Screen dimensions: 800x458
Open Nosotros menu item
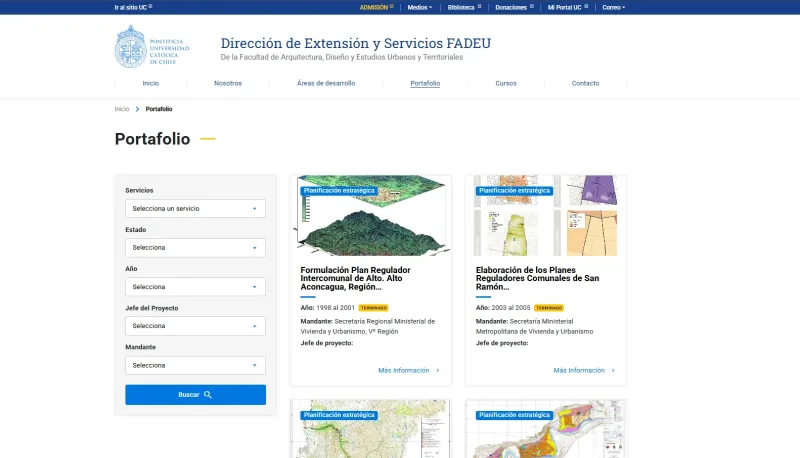tap(228, 83)
